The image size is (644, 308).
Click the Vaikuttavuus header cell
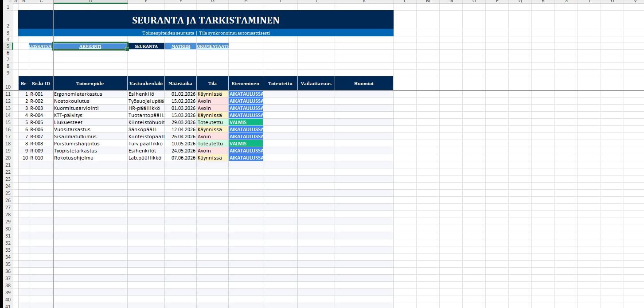(x=316, y=83)
